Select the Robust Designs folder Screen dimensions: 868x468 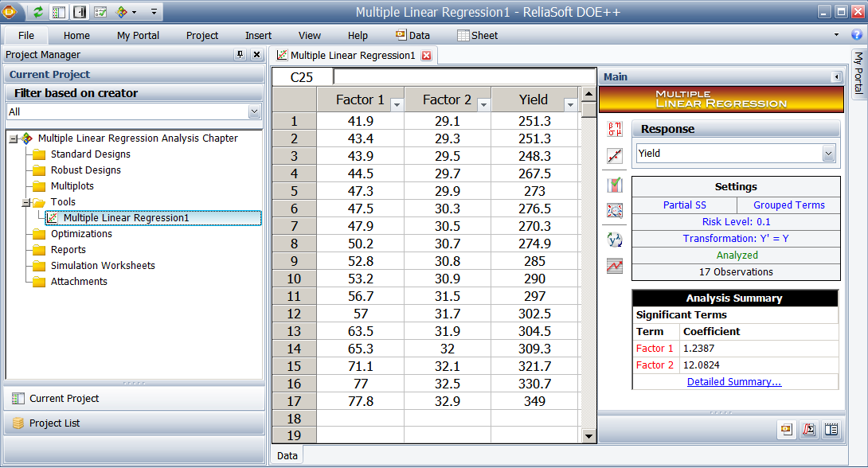tap(86, 170)
